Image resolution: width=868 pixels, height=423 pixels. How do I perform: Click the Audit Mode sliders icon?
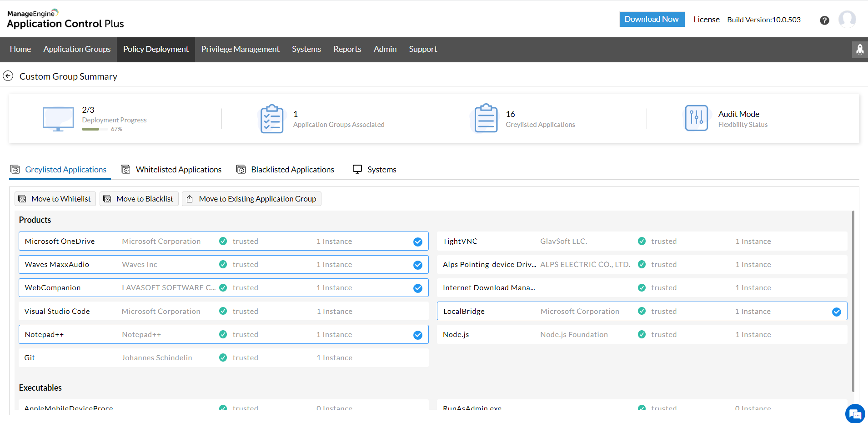(x=696, y=118)
